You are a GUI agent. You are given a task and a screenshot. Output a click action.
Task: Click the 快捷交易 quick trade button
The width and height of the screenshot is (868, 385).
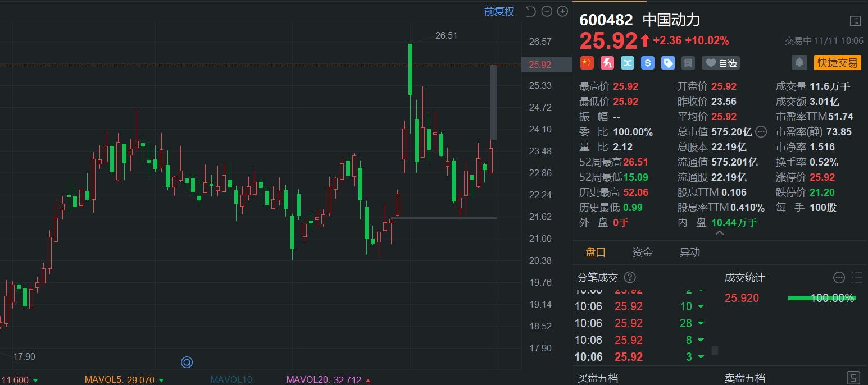point(837,63)
